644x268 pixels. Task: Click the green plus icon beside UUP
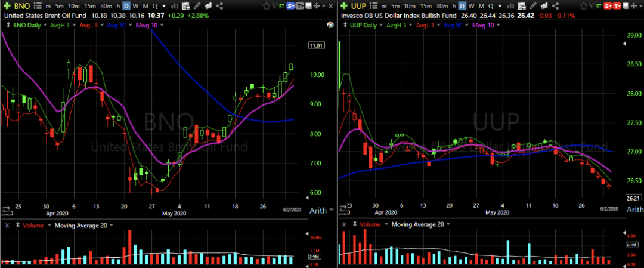[344, 6]
